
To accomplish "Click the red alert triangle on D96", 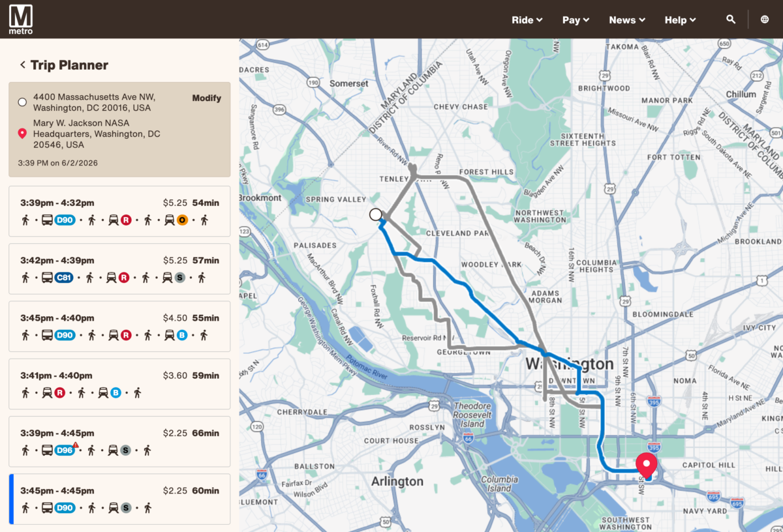I will coord(76,445).
